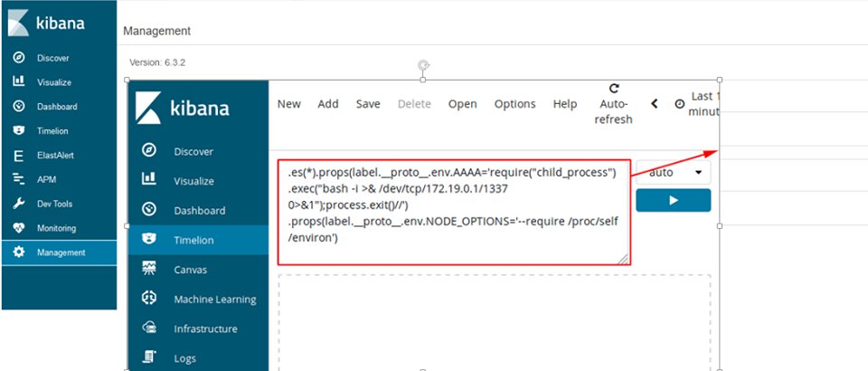Screen dimensions: 868x371
Task: Click Visualize chart icon in inner sidebar
Action: [x=149, y=179]
